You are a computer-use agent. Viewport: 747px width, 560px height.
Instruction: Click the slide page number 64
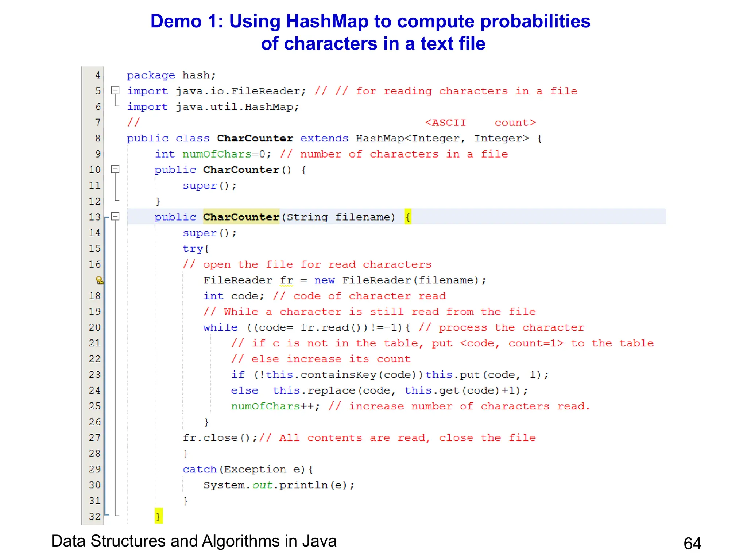coord(692,544)
